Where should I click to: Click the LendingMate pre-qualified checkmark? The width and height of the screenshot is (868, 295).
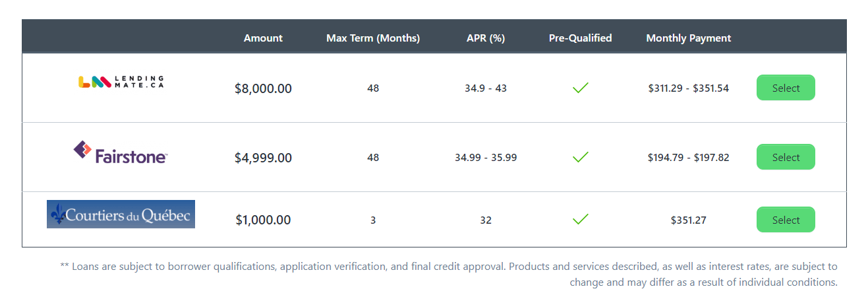[x=580, y=87]
